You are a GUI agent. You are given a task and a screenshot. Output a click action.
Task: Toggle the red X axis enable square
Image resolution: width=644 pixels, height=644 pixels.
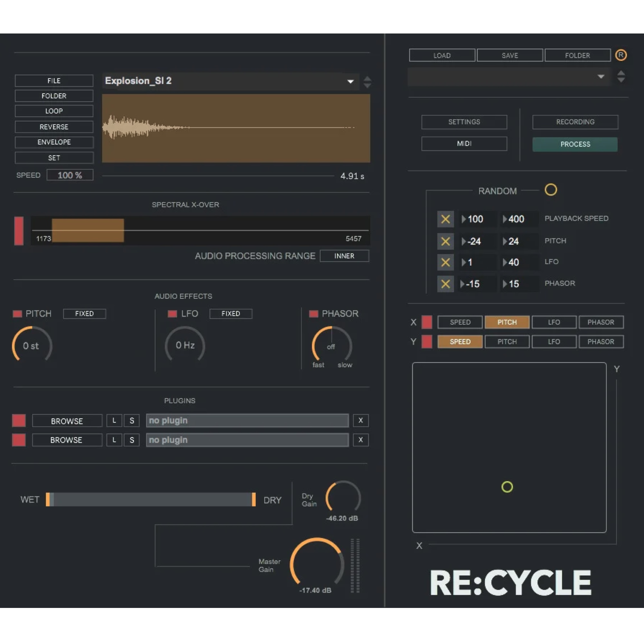[427, 322]
